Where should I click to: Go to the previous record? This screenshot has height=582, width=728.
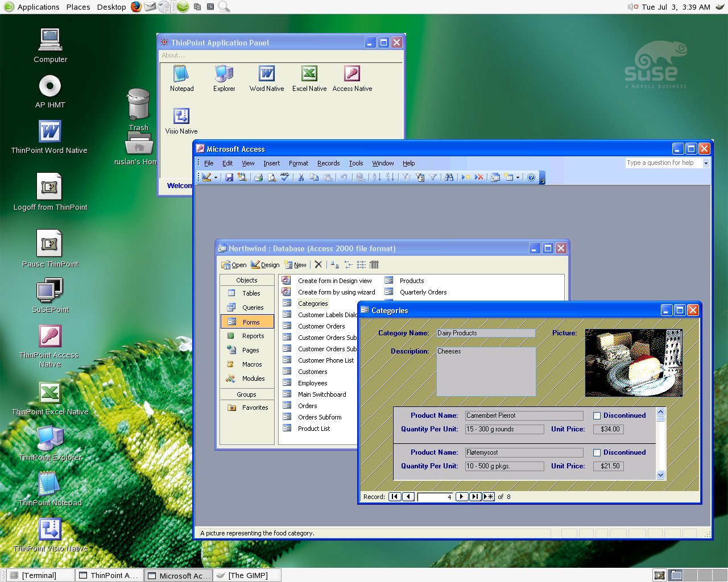pyautogui.click(x=408, y=497)
